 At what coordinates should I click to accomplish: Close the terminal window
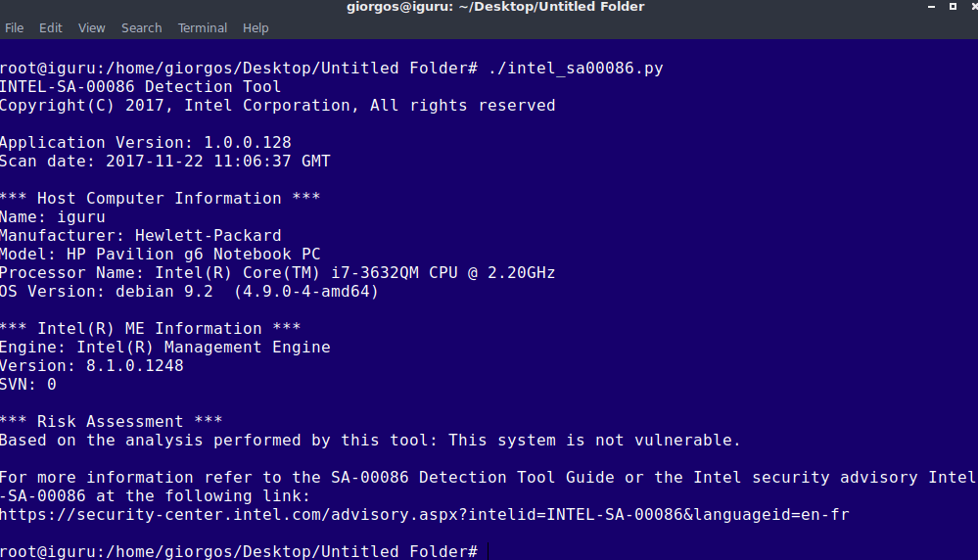974,6
